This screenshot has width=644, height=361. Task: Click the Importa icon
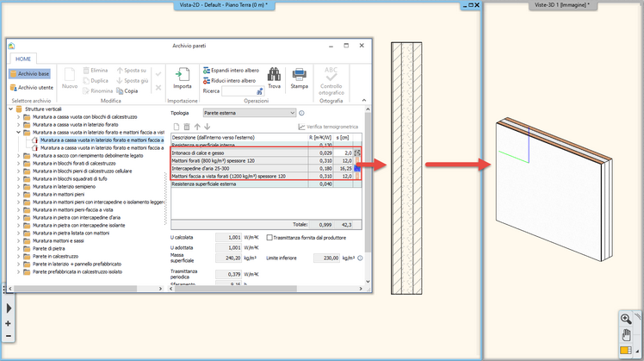point(182,75)
